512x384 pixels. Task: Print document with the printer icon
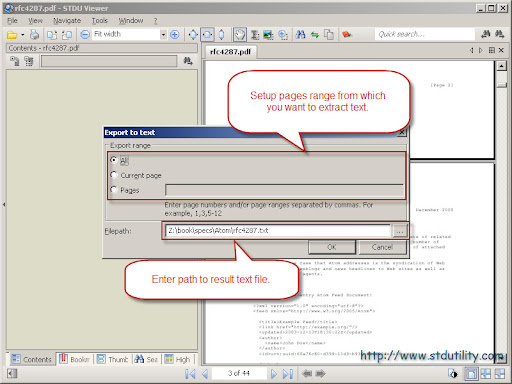tap(34, 34)
